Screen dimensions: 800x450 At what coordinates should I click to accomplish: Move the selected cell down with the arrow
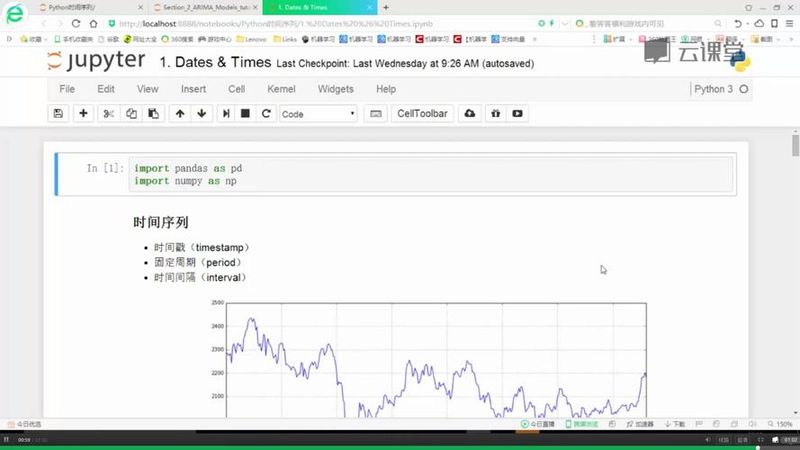coord(202,114)
